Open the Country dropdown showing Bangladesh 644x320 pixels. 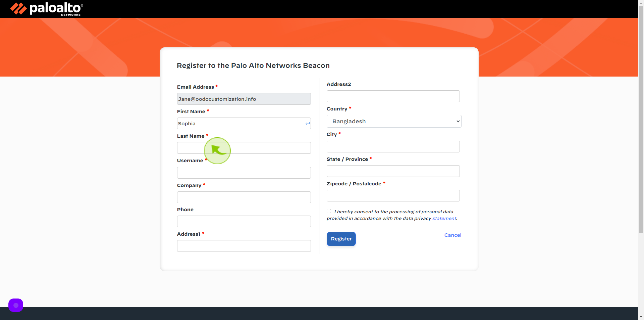394,121
